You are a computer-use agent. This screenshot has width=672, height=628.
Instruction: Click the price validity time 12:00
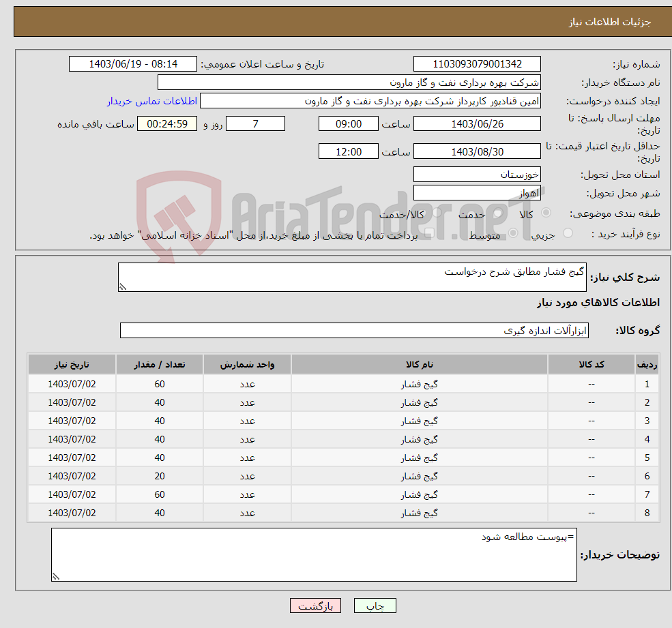349,151
